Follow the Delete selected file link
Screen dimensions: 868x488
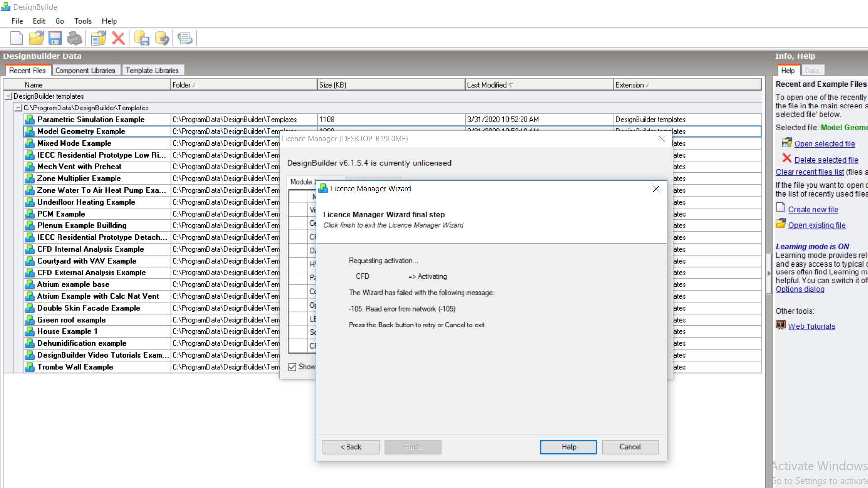pos(826,160)
